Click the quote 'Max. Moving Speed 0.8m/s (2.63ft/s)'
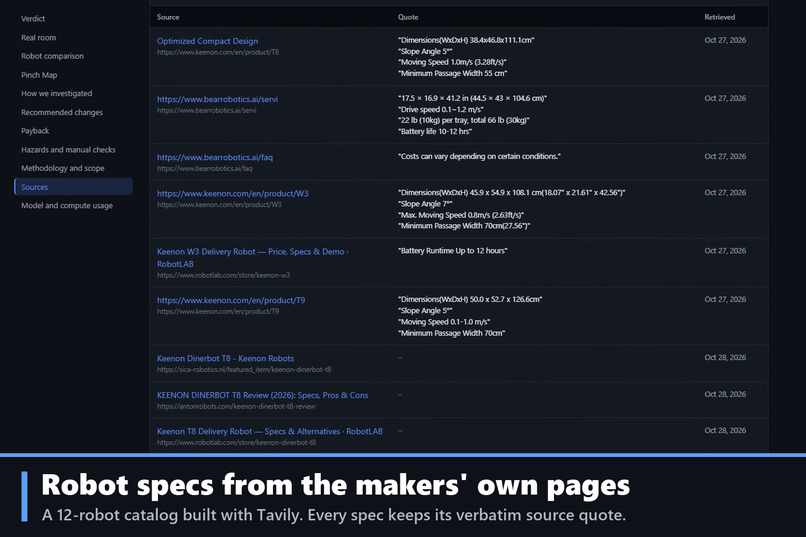 (461, 215)
